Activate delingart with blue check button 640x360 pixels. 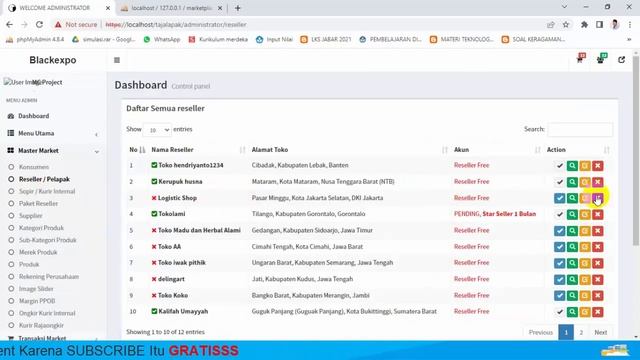pos(560,280)
